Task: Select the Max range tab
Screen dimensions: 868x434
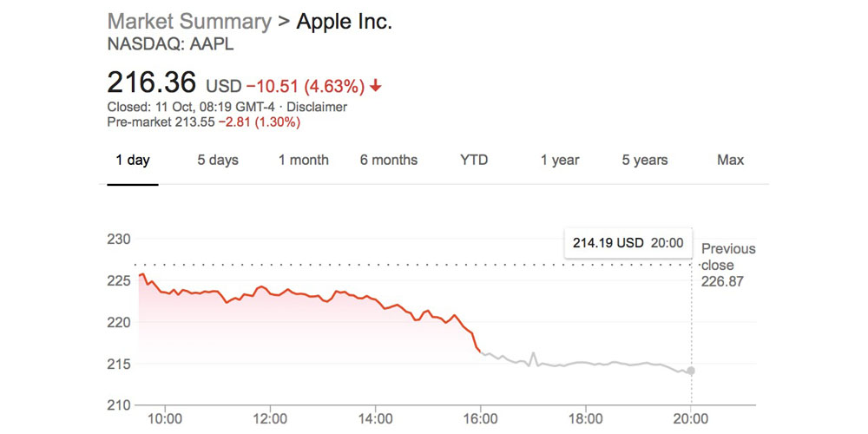Action: click(x=731, y=161)
